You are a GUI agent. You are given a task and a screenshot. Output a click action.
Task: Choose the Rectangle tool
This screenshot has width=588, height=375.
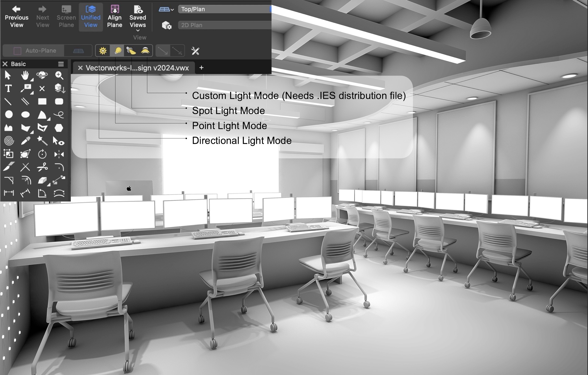point(42,101)
